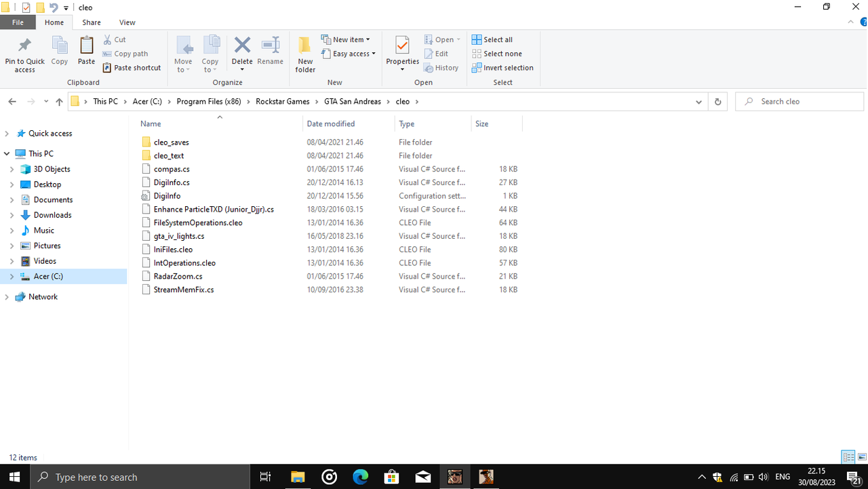Click GTA San Andreas breadcrumb
This screenshot has width=868, height=489.
click(352, 102)
